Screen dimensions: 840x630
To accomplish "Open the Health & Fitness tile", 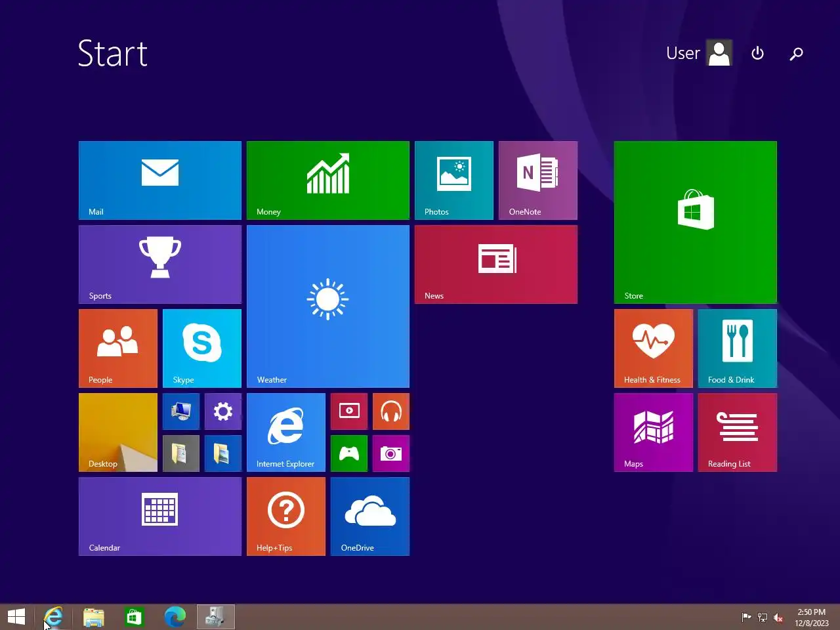I will pos(654,348).
